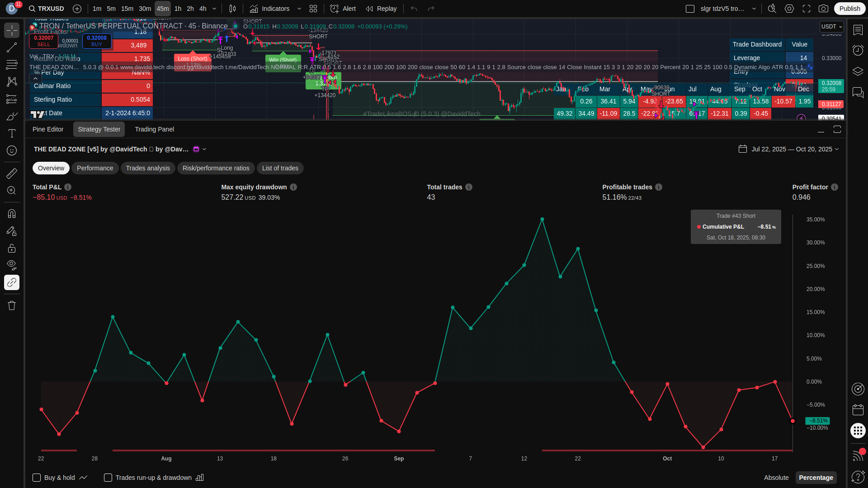This screenshot has height=488, width=868.
Task: Switch chart scale to Absolute
Action: (776, 478)
